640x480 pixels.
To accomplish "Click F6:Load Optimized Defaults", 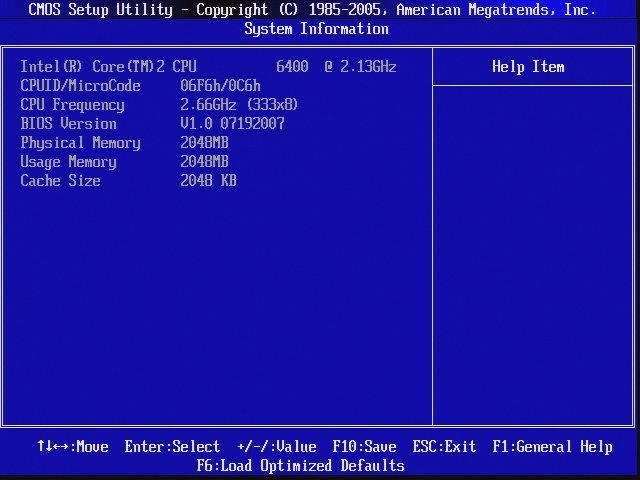I will (x=300, y=466).
